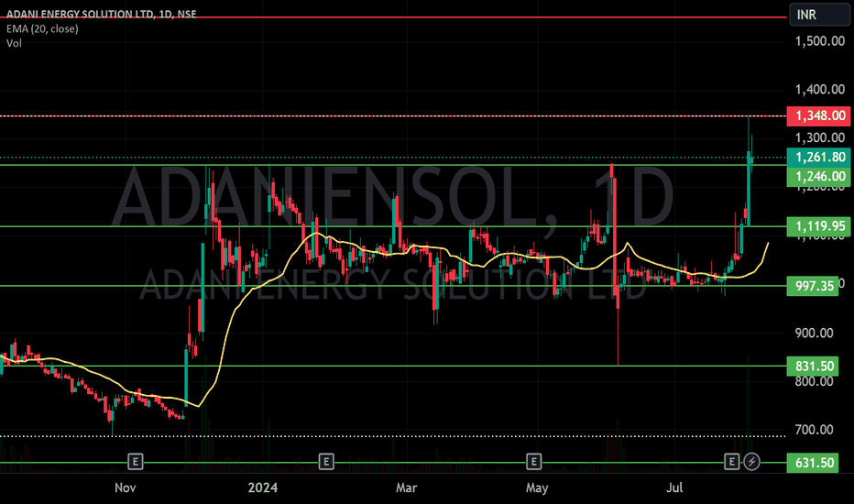Open the lightning bolt event icon
Viewport: 854px width, 504px height.
tap(751, 462)
